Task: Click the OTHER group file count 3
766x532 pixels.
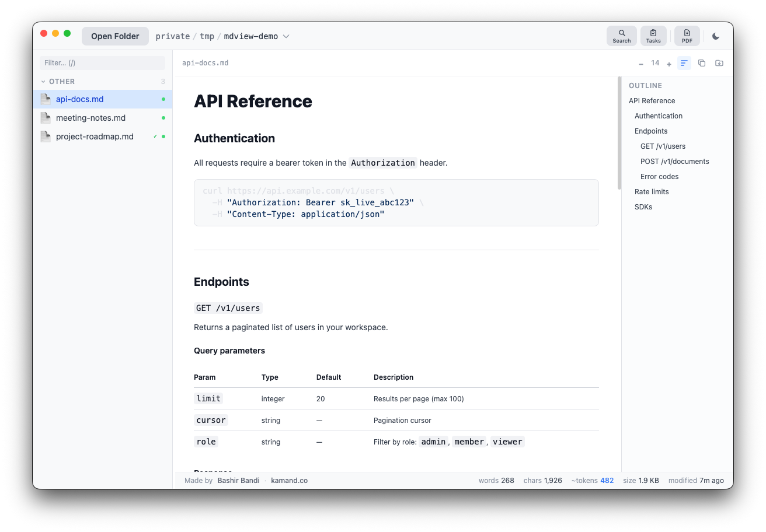Action: 163,82
